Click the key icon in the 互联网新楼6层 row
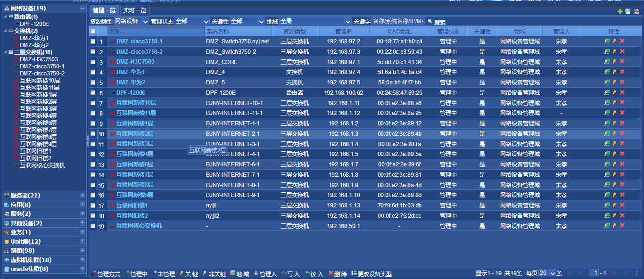 (x=614, y=164)
